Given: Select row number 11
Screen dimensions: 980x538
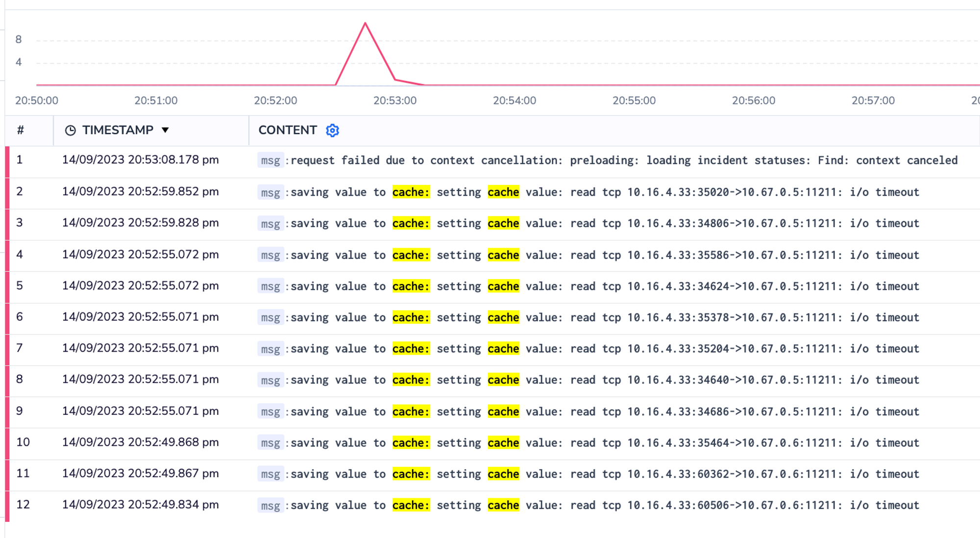Looking at the screenshot, I should point(23,474).
